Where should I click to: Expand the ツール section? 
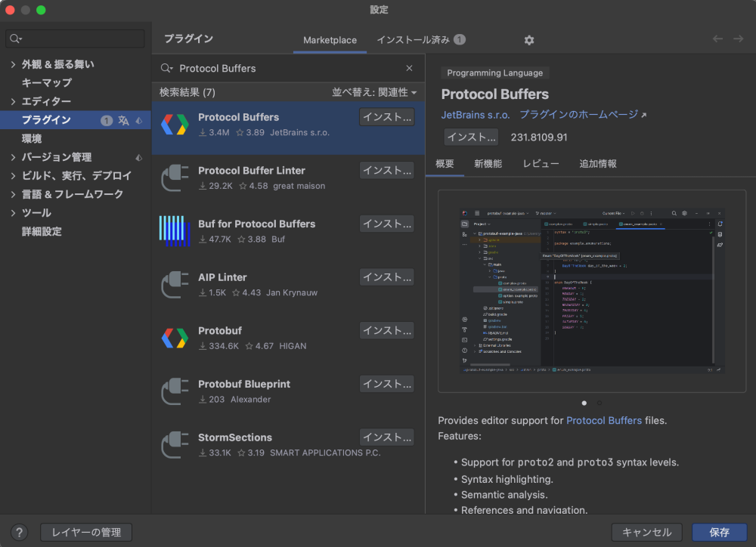point(13,213)
